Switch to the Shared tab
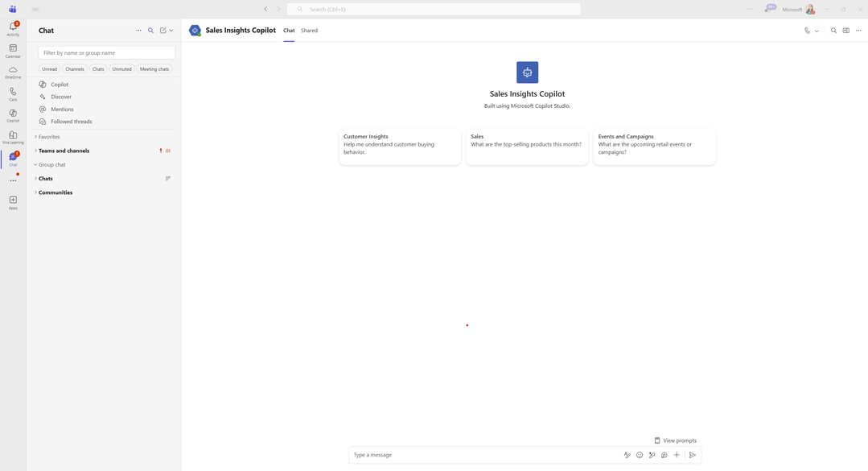The height and width of the screenshot is (471, 868). (309, 31)
